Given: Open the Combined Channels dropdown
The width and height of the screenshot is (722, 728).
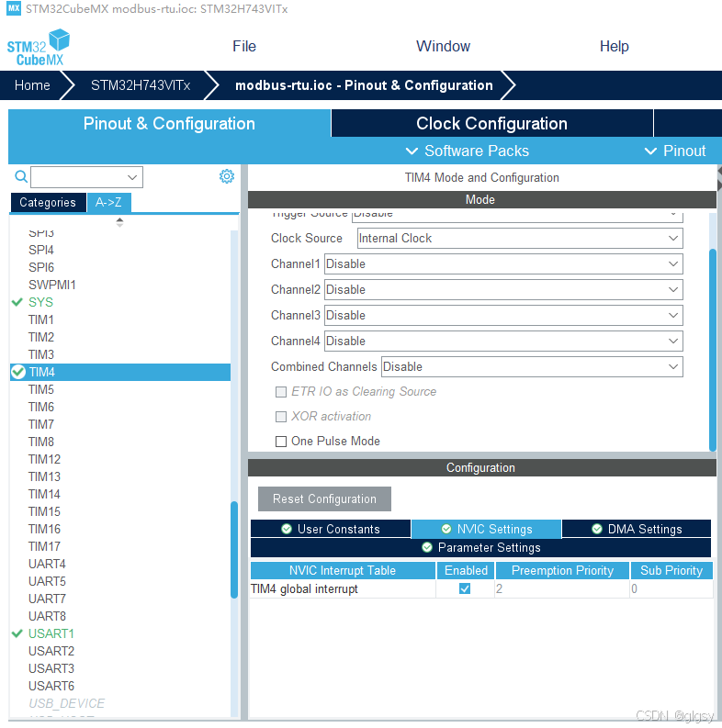Looking at the screenshot, I should tap(532, 367).
